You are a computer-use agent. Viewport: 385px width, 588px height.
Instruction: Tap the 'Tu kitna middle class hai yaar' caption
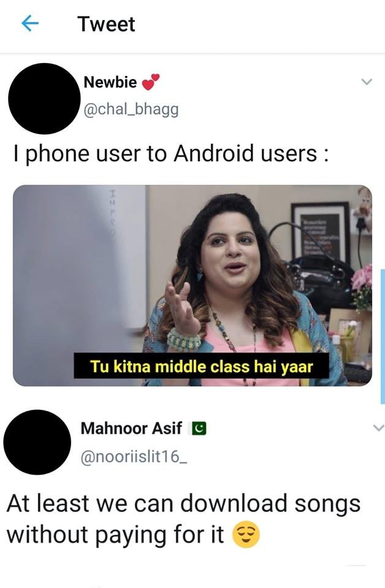(x=202, y=366)
